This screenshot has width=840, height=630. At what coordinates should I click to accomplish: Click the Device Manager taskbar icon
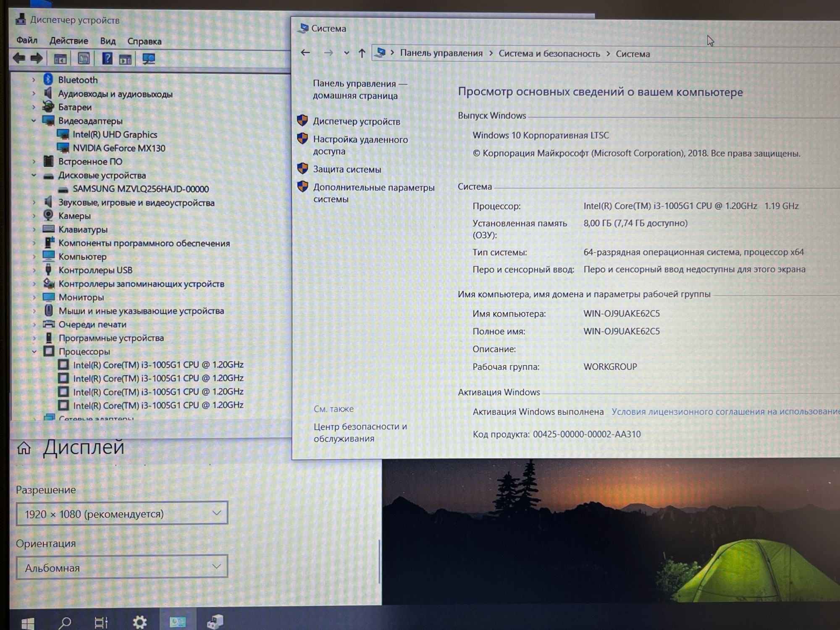click(215, 622)
